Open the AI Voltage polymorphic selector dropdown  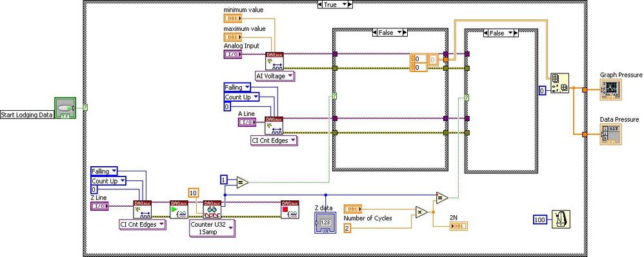[x=275, y=76]
